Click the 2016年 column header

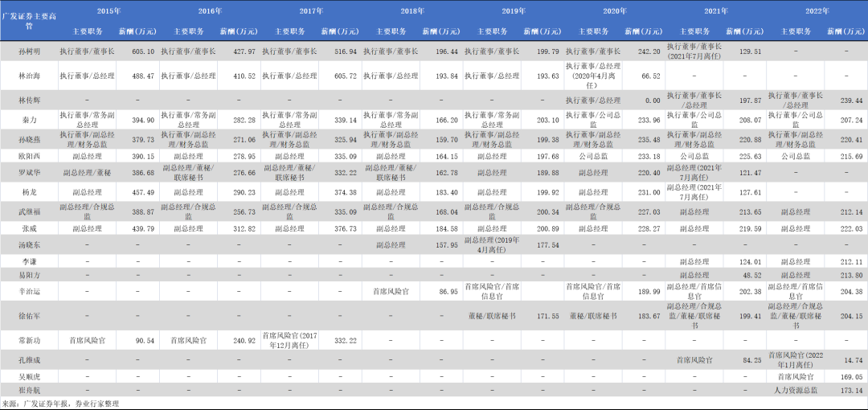click(x=211, y=11)
